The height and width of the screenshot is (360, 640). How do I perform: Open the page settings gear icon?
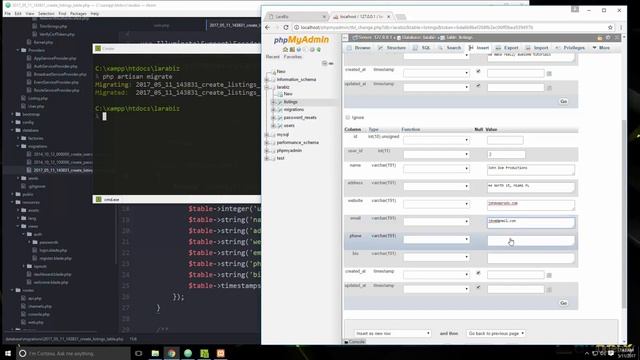(x=608, y=38)
